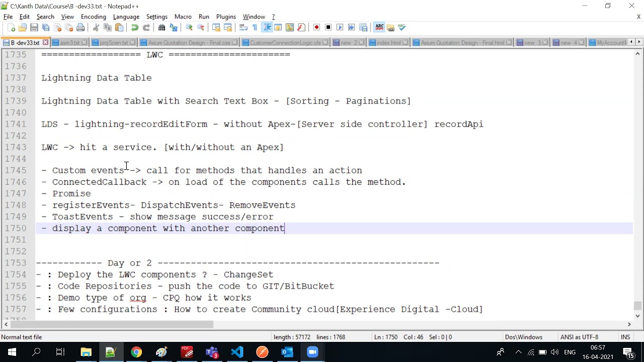Image resolution: width=644 pixels, height=362 pixels.
Task: Open Zoom from the taskbar
Action: [312, 352]
